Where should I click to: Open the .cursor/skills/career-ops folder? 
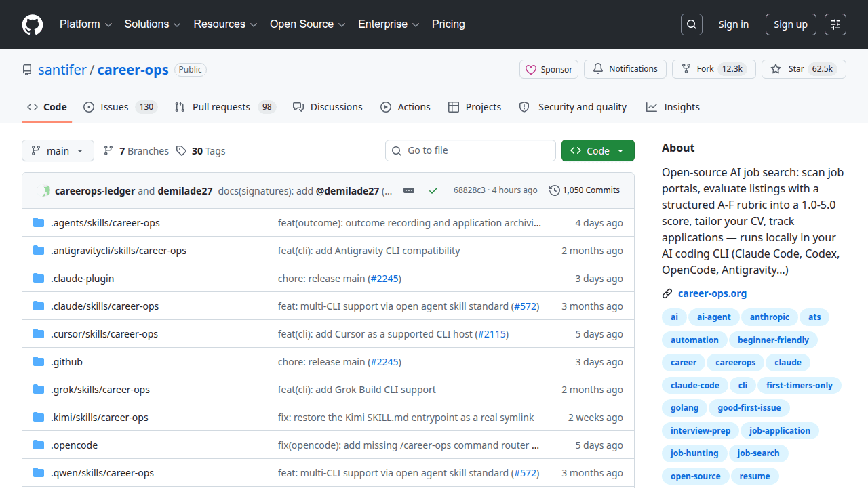click(x=104, y=334)
